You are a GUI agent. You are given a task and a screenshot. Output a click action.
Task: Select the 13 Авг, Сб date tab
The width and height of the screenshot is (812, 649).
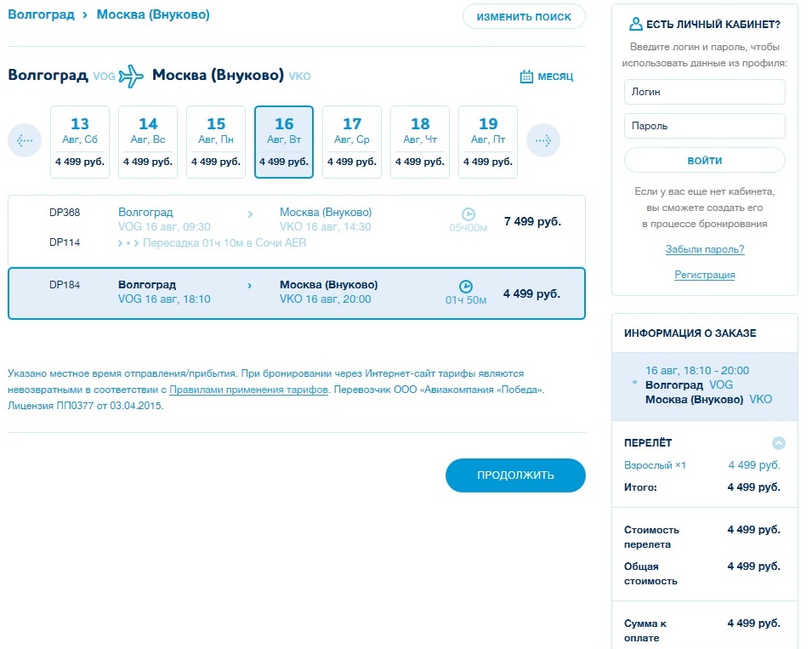click(80, 142)
